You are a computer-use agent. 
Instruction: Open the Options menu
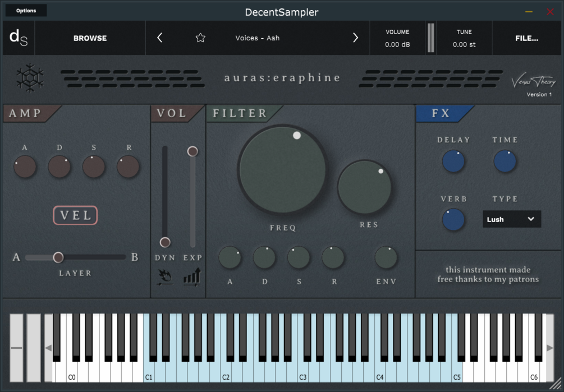(26, 11)
